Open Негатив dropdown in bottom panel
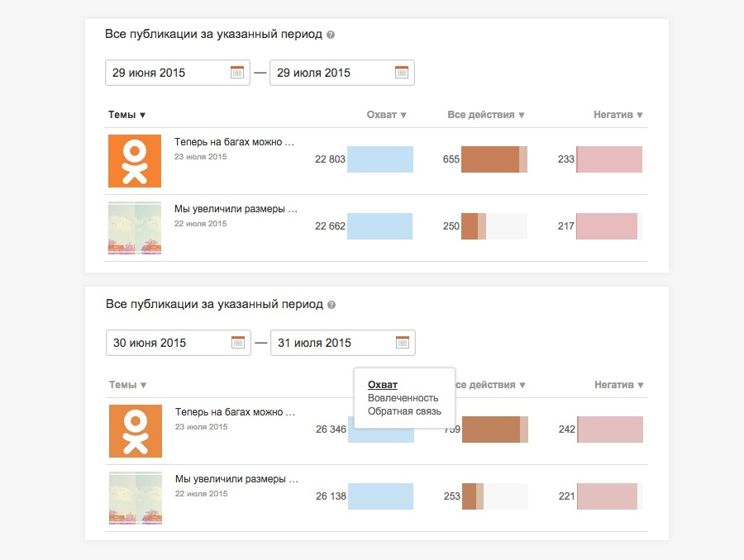 pyautogui.click(x=618, y=385)
